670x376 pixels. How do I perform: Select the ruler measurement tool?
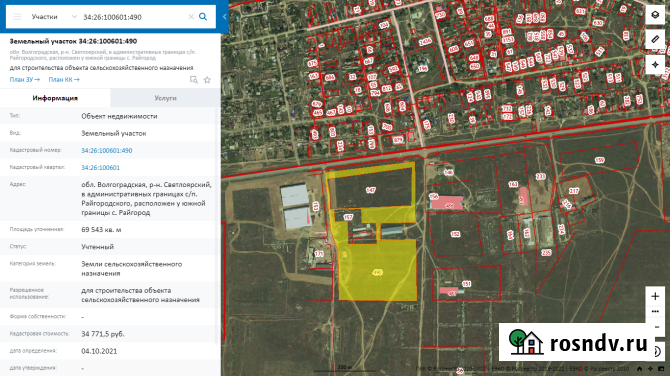click(x=655, y=39)
